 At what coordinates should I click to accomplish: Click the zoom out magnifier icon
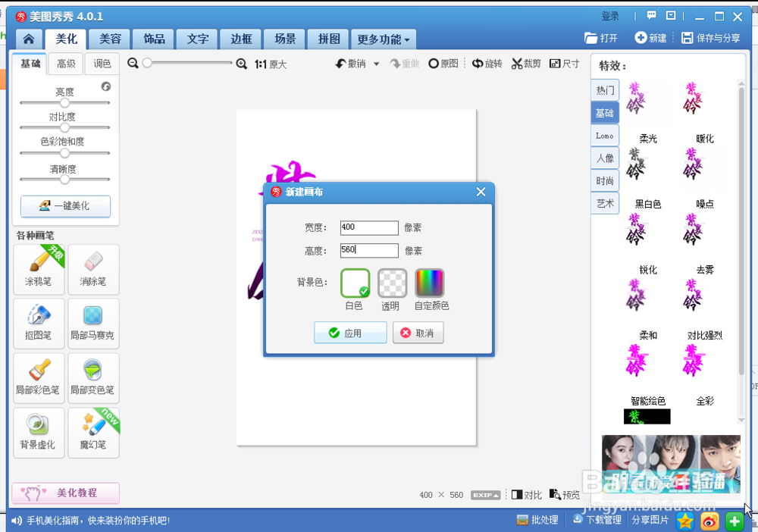(133, 64)
